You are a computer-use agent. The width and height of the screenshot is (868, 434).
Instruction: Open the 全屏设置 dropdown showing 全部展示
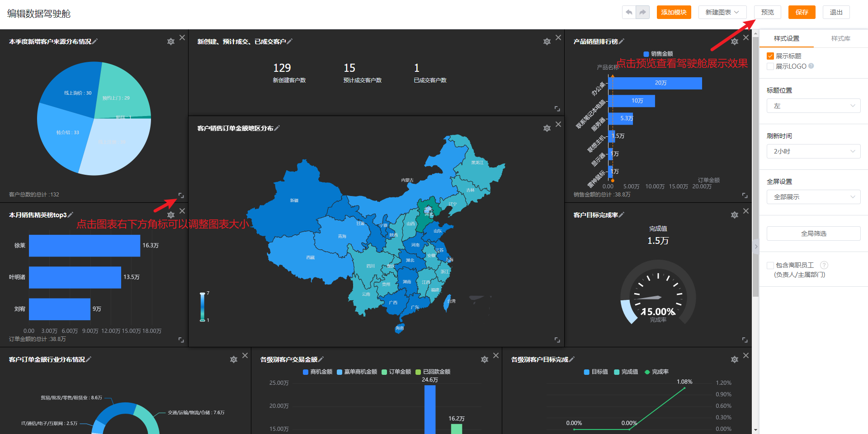pyautogui.click(x=813, y=197)
